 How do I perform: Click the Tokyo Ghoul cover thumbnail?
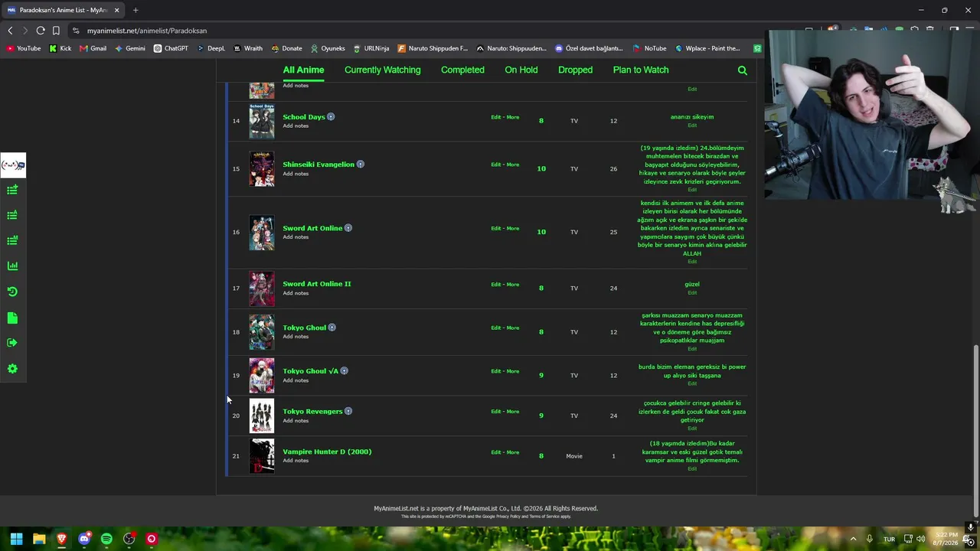(261, 332)
